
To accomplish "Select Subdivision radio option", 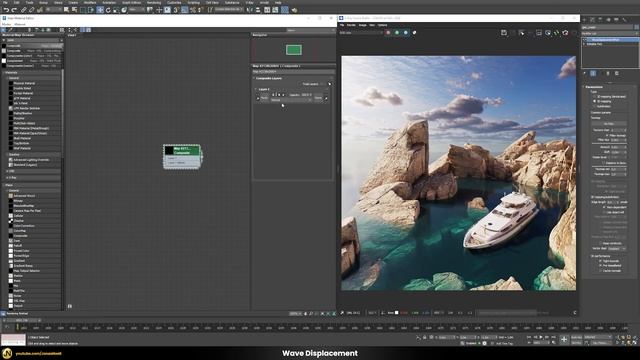I will 595,106.
